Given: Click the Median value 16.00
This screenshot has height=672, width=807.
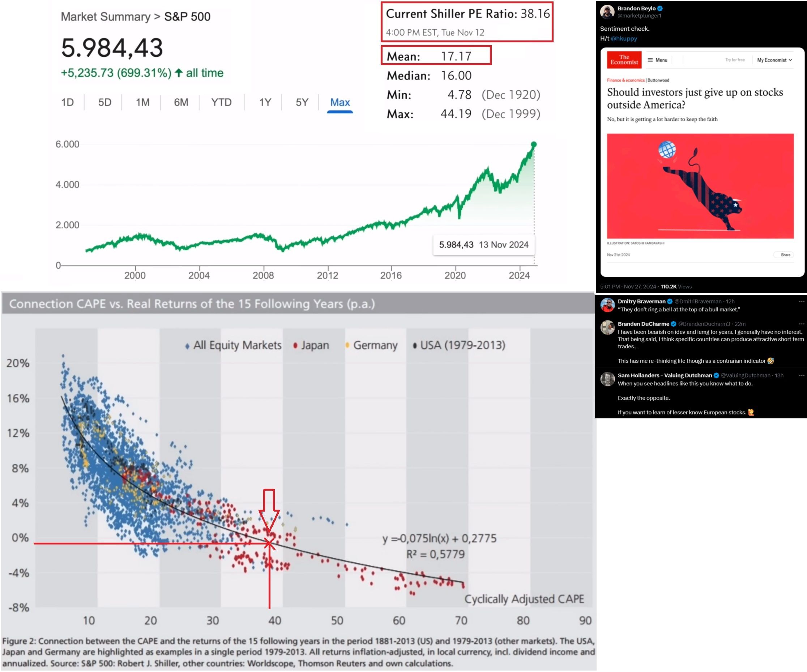Looking at the screenshot, I should click(x=456, y=76).
